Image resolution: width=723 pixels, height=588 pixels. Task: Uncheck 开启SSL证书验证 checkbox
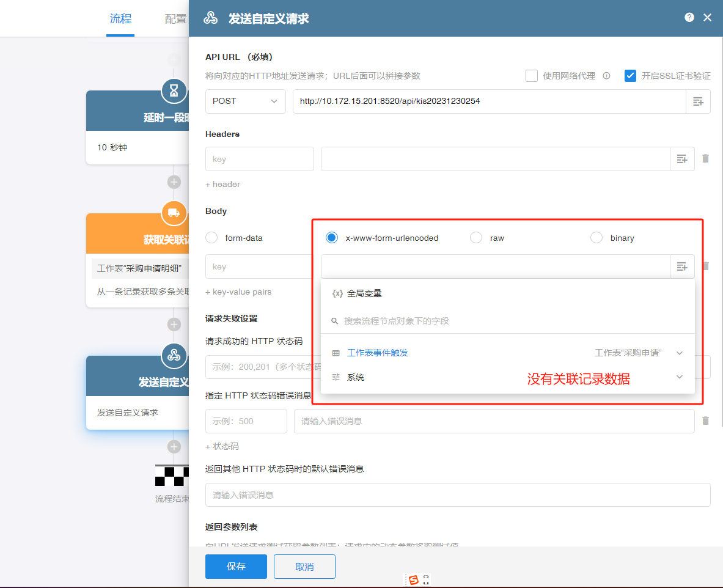(x=631, y=76)
